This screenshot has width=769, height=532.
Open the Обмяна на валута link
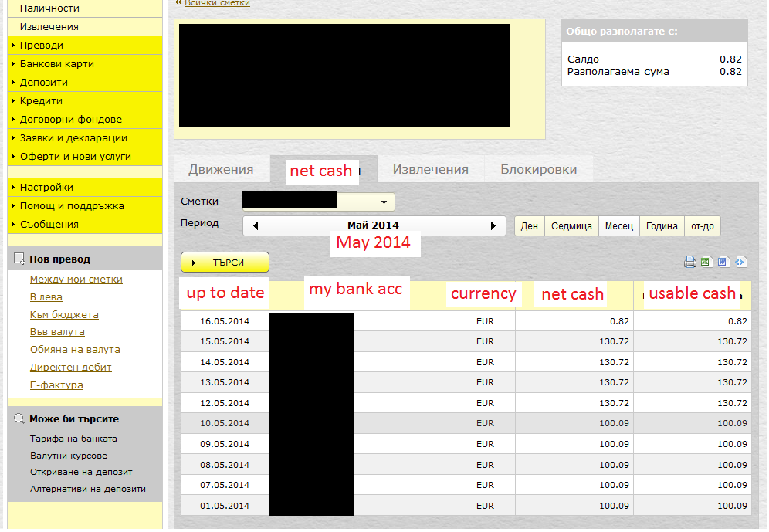pos(75,350)
